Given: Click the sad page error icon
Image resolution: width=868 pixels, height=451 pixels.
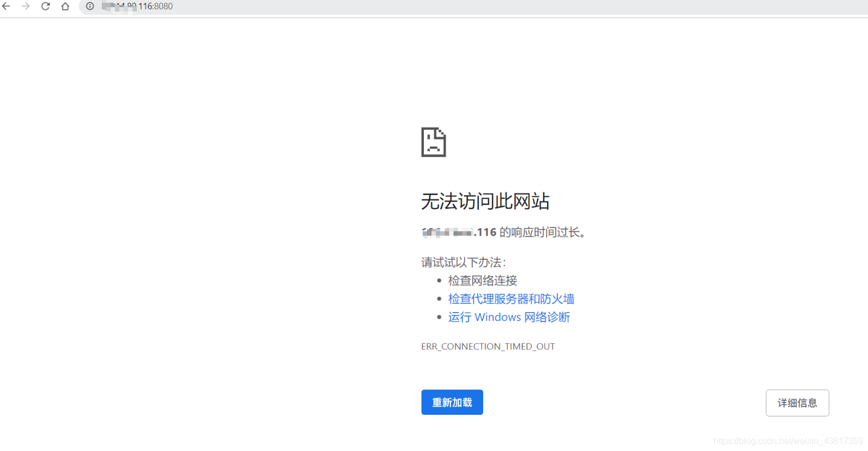Looking at the screenshot, I should point(434,142).
